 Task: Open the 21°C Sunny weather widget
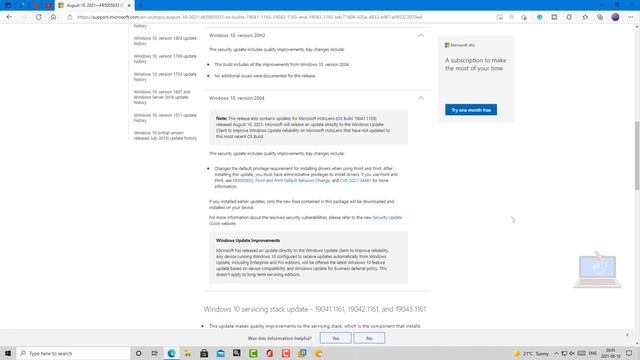pos(531,353)
